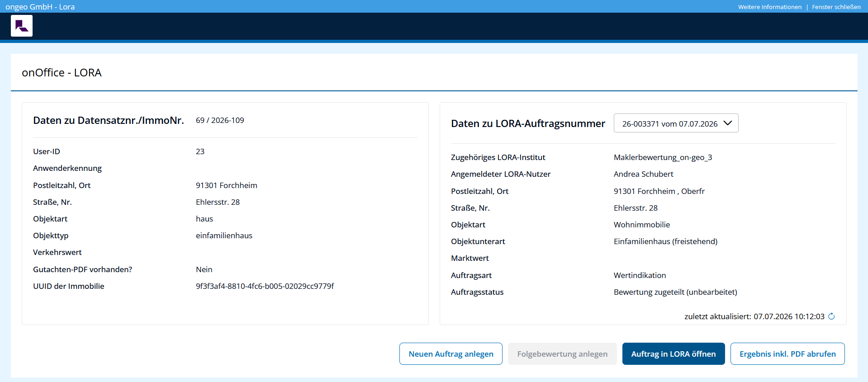Click 'Daten zu Datensatznr./ImmoNr.' heading
Screen dimensions: 868x382
coord(109,120)
